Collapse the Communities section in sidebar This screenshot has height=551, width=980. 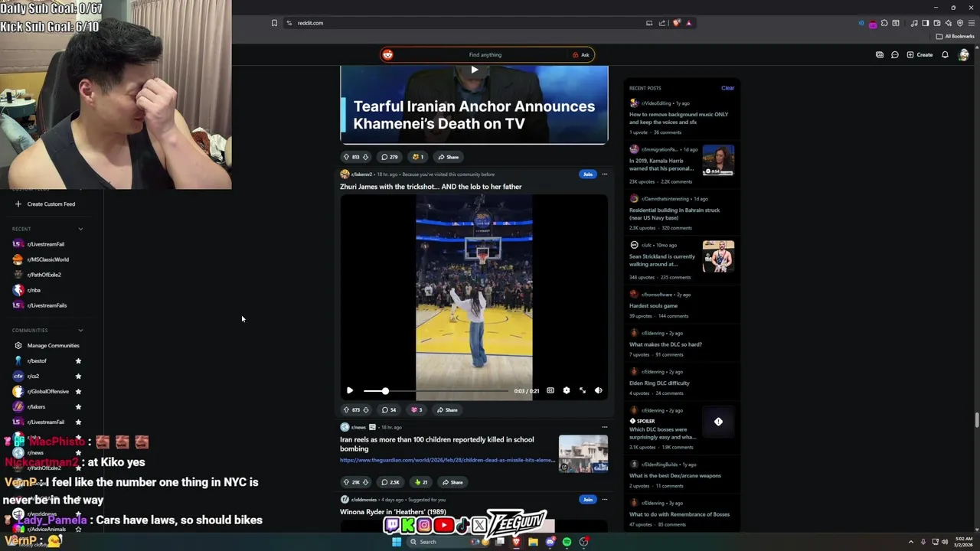click(80, 331)
